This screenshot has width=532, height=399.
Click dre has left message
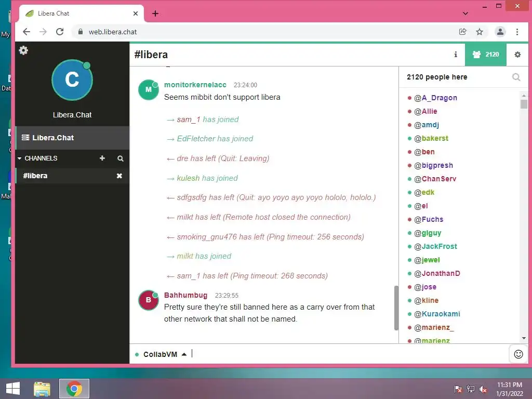(x=218, y=158)
